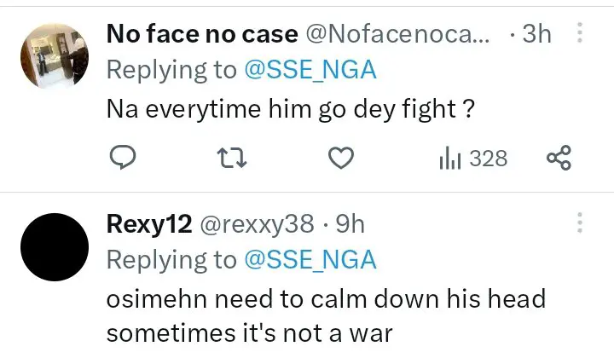Open Rexy12's black circle avatar
Screen dimensions: 614x364
coord(55,246)
